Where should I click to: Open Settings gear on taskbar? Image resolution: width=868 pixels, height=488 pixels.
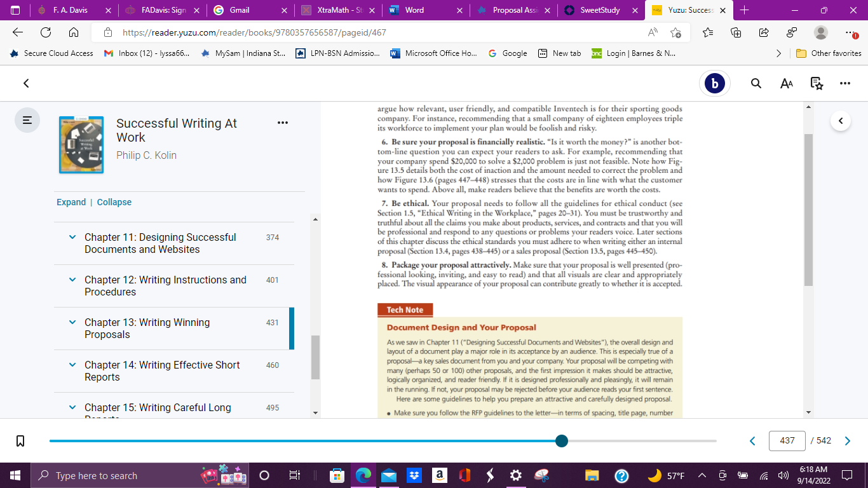[516, 475]
